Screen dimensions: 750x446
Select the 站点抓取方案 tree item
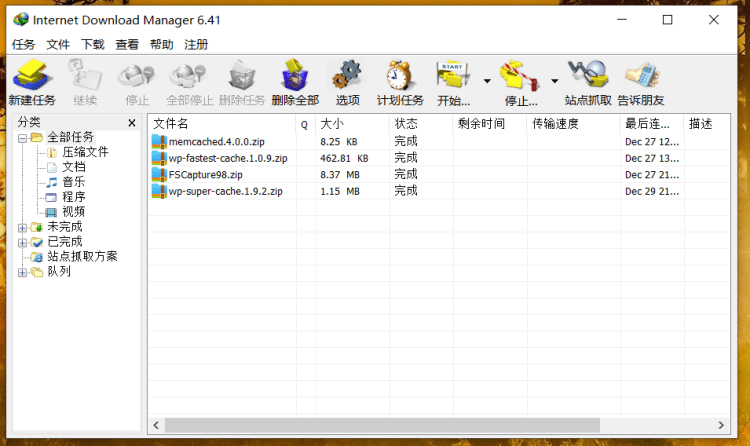pyautogui.click(x=82, y=256)
